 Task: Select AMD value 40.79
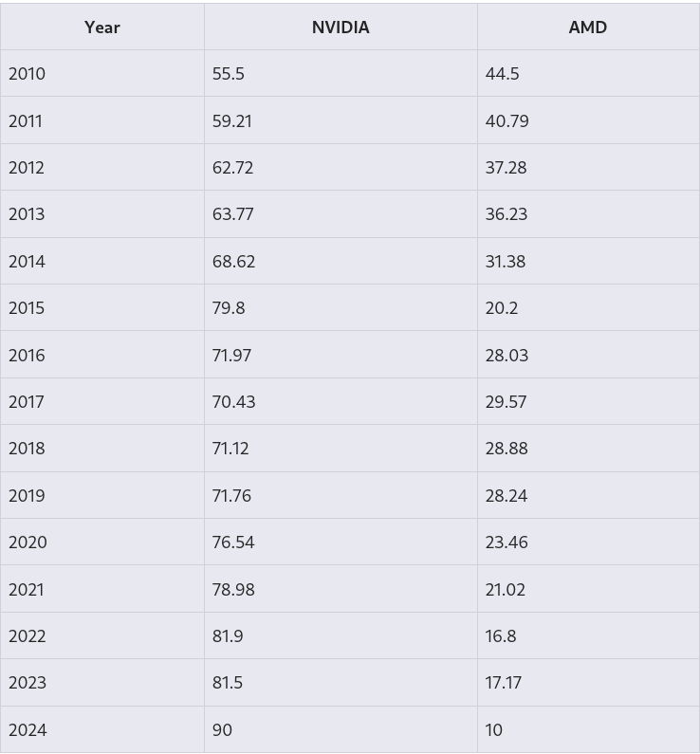point(507,121)
